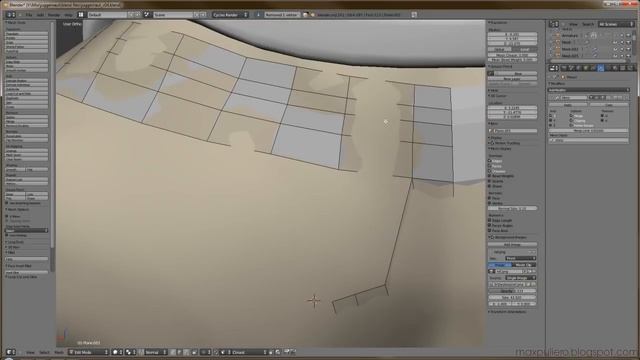Toggle the Face Angles numerics checkbox

click(489, 225)
